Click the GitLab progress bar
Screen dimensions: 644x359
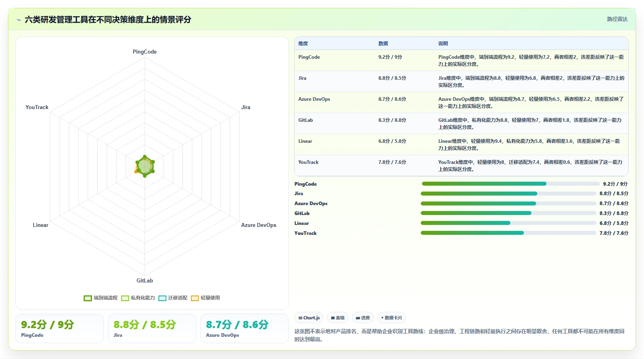click(508, 213)
